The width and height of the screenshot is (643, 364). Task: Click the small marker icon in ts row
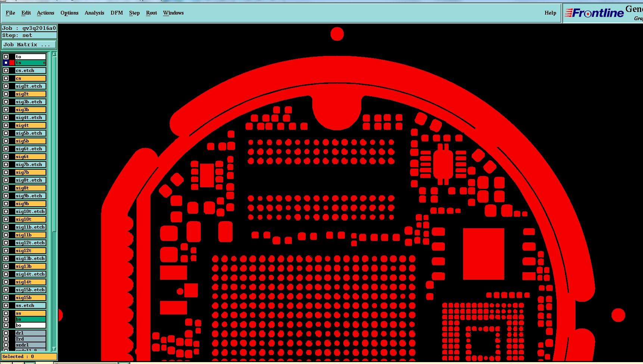(44, 63)
